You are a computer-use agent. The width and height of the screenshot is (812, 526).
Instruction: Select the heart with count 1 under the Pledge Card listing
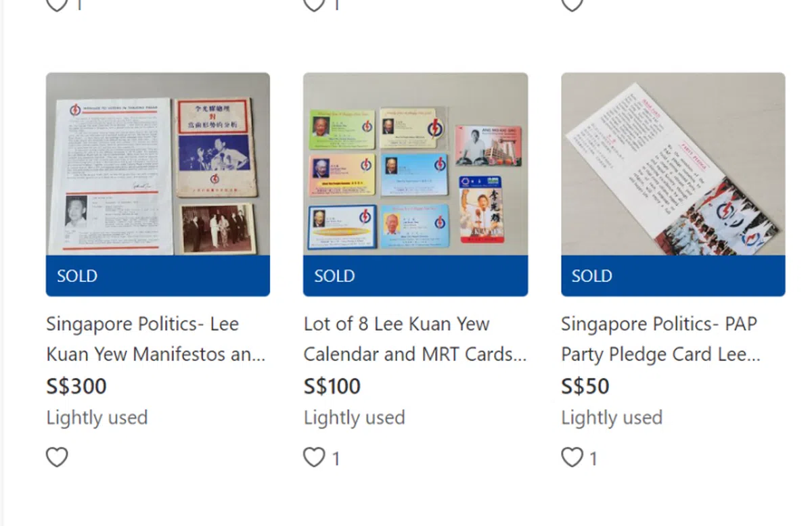(x=571, y=457)
